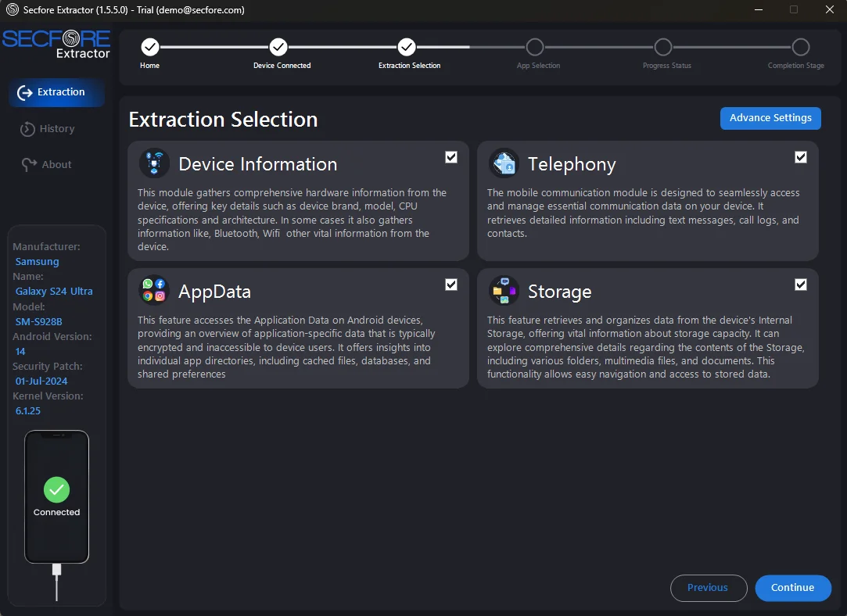Select the Device Connected step marker
Image resolution: width=847 pixels, height=616 pixels.
point(278,47)
